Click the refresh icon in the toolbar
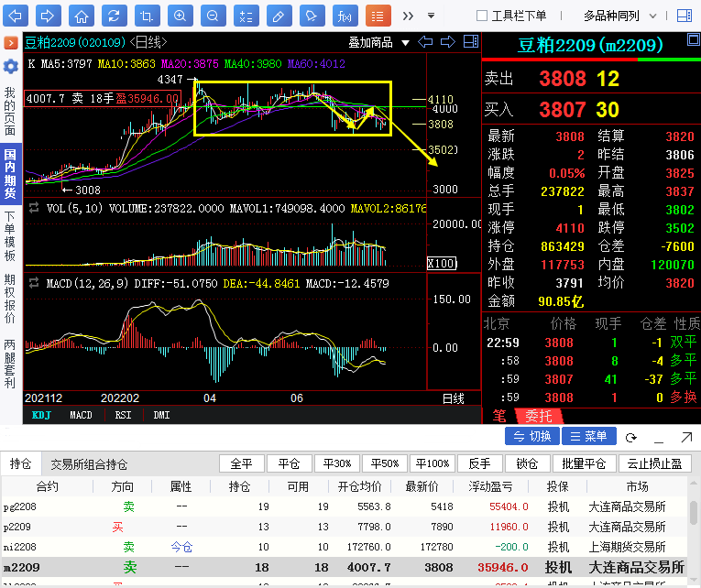701x588 pixels. (113, 16)
